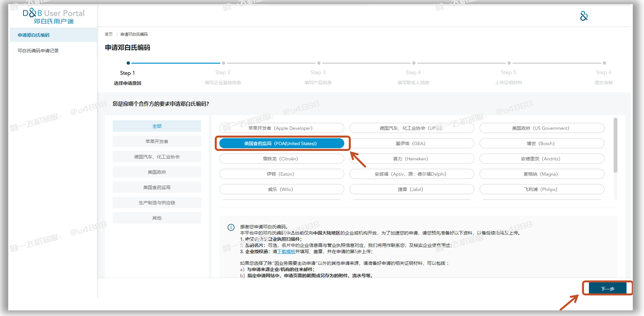Click Step 3 填写产品信息 marker
This screenshot has height=316, width=644.
point(318,73)
